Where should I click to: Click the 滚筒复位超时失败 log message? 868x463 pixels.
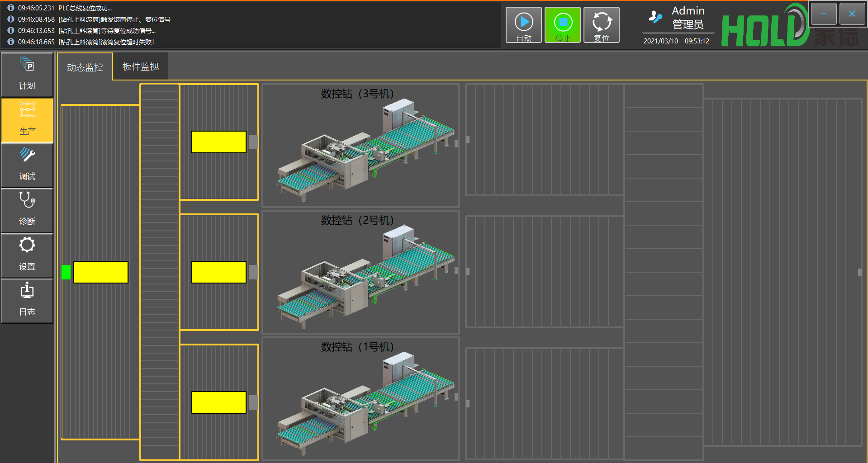tap(106, 42)
